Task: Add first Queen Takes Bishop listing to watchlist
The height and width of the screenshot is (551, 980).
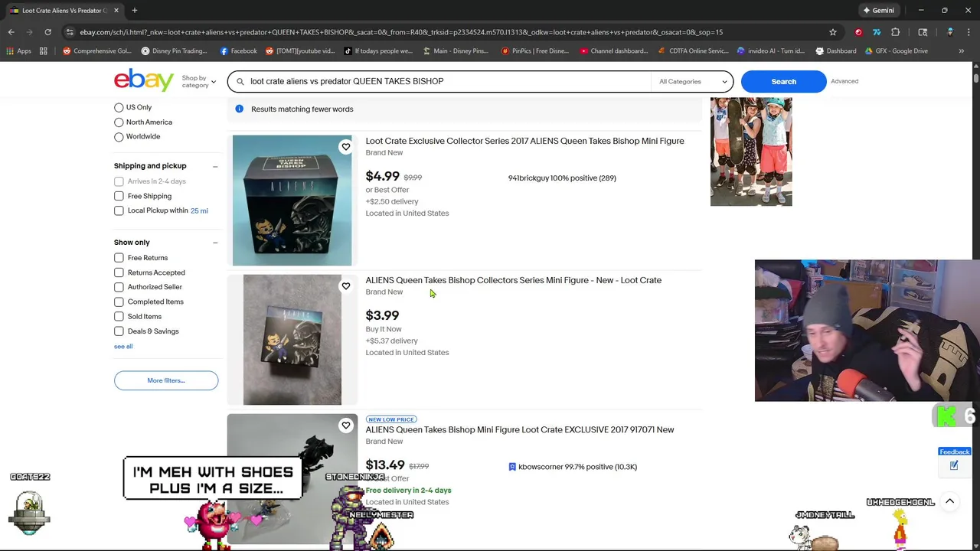Action: 346,147
